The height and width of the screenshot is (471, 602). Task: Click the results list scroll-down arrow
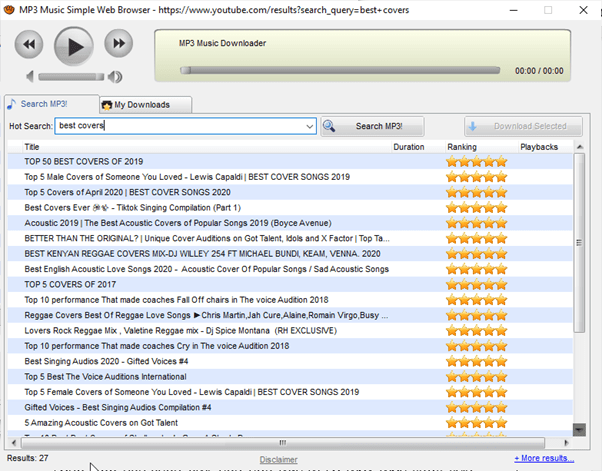pos(579,430)
